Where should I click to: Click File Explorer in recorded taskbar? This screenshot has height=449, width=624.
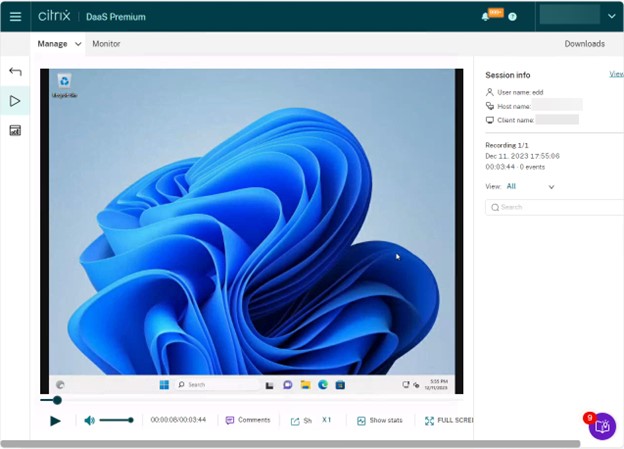click(305, 385)
